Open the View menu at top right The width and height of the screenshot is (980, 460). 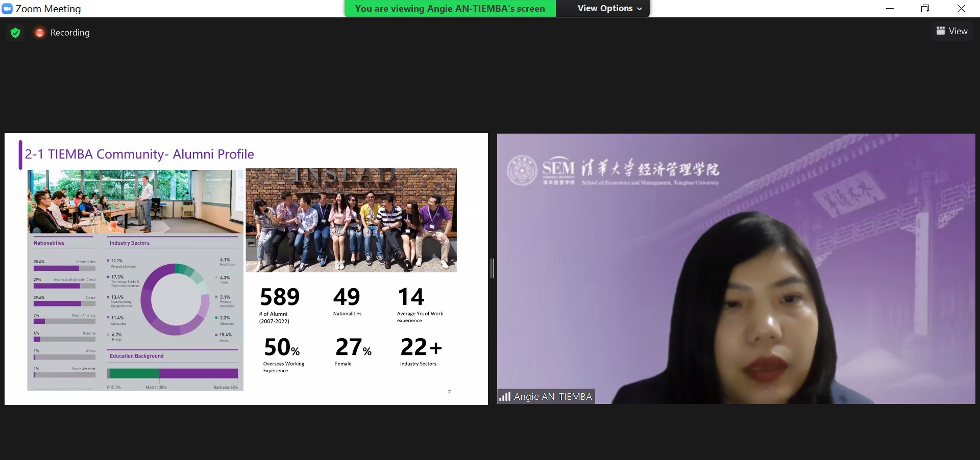(952, 31)
